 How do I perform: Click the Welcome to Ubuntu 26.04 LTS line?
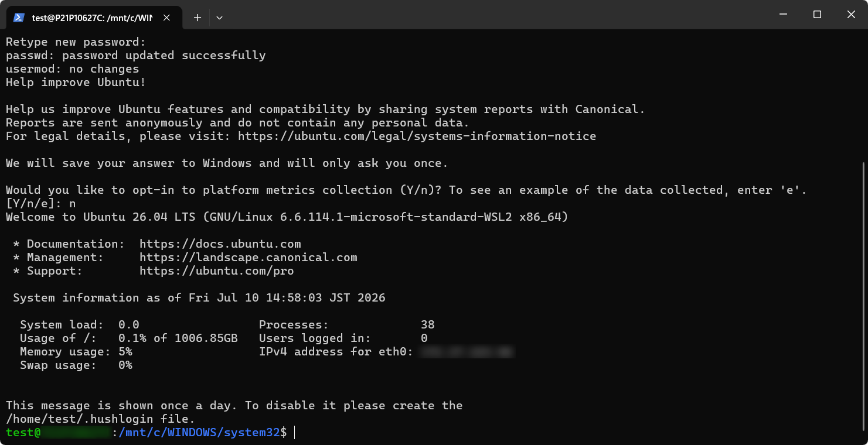click(287, 217)
